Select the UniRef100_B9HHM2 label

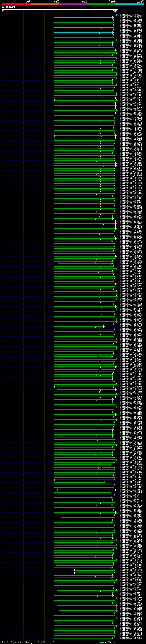(x=131, y=45)
